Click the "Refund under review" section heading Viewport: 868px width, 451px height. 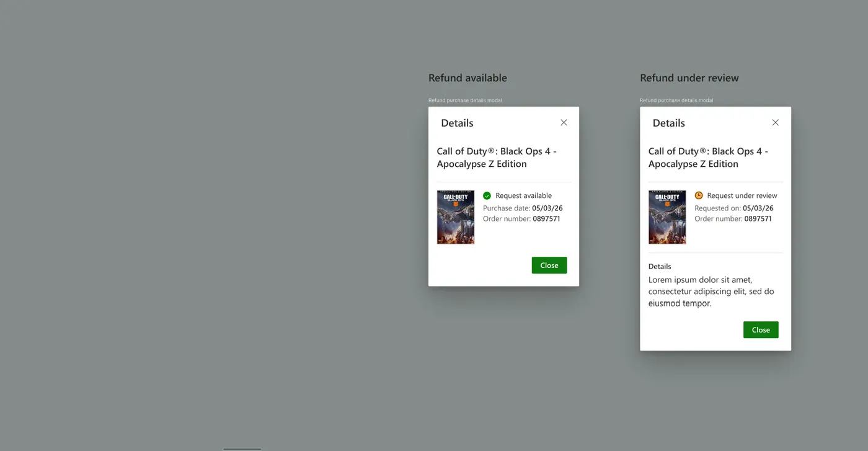pos(689,78)
